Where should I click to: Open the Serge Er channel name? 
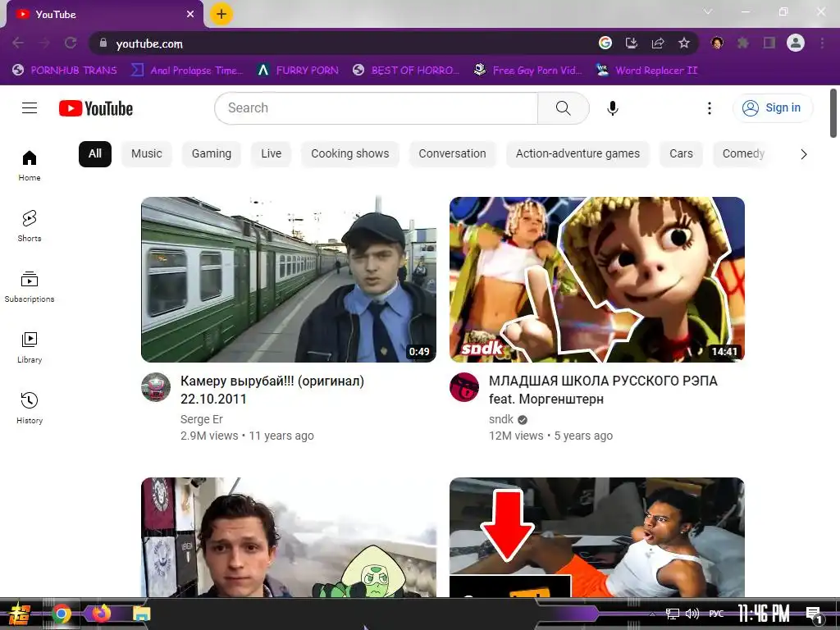click(x=202, y=419)
